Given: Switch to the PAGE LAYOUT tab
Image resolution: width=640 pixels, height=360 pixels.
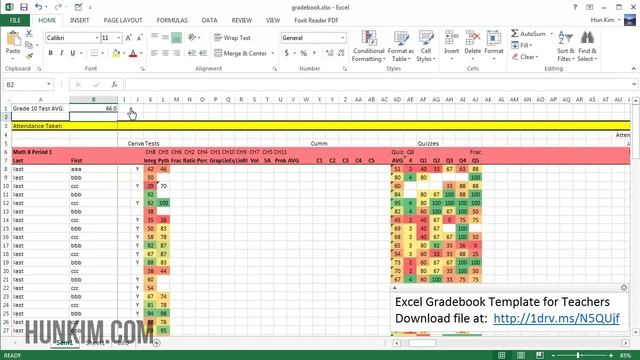Looking at the screenshot, I should click(x=123, y=20).
